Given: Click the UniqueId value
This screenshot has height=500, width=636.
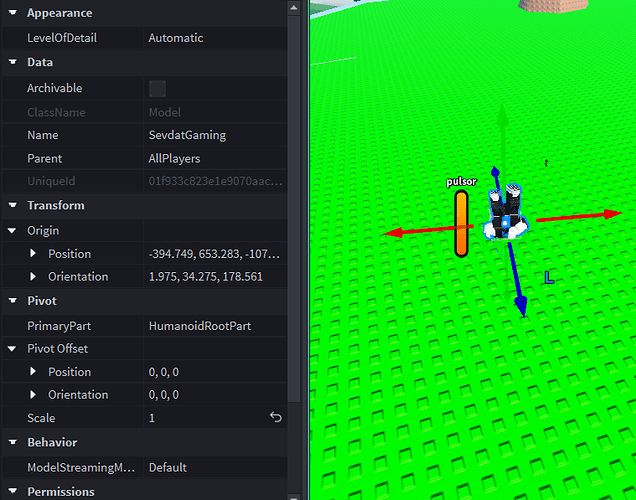Looking at the screenshot, I should tap(215, 181).
